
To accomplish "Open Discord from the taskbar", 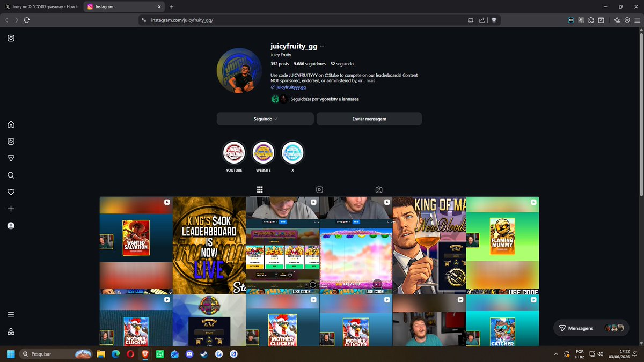I will click(x=189, y=354).
